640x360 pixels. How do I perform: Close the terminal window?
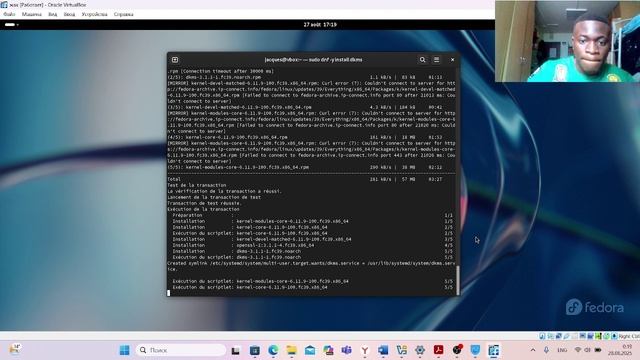pyautogui.click(x=452, y=60)
